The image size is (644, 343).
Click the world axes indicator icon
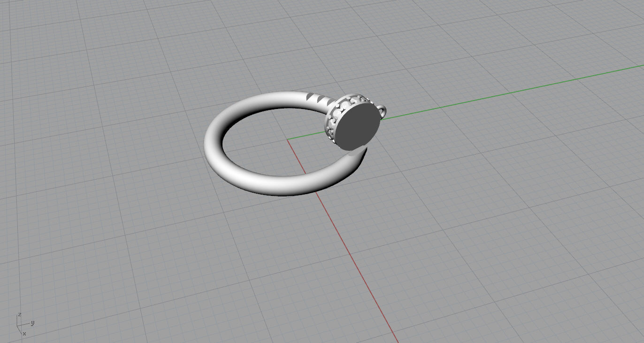pyautogui.click(x=24, y=324)
